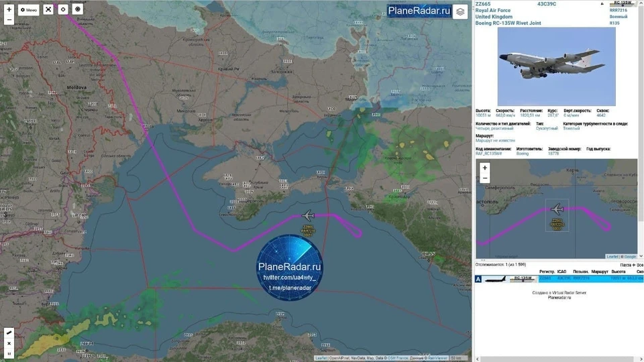This screenshot has width=644, height=362.
Task: Click the Boeing manufacturer value
Action: (x=522, y=154)
